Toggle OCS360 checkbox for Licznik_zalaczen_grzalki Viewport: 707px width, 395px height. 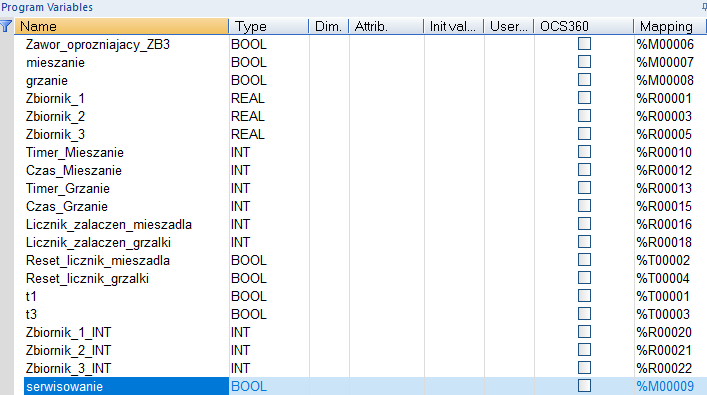coord(584,242)
